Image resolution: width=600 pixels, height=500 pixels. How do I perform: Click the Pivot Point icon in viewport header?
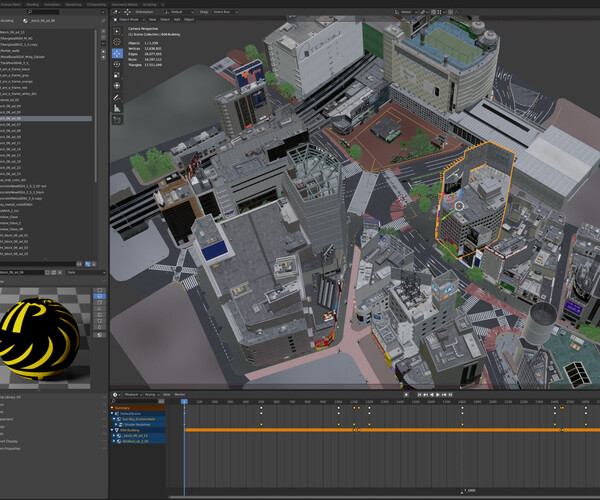click(424, 12)
